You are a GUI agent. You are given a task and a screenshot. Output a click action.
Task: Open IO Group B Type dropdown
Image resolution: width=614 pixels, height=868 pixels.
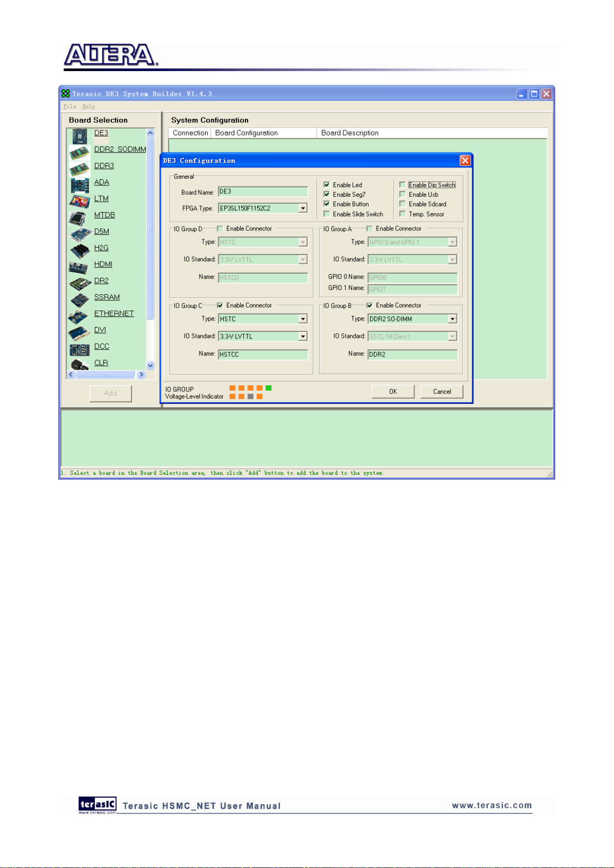click(x=452, y=319)
